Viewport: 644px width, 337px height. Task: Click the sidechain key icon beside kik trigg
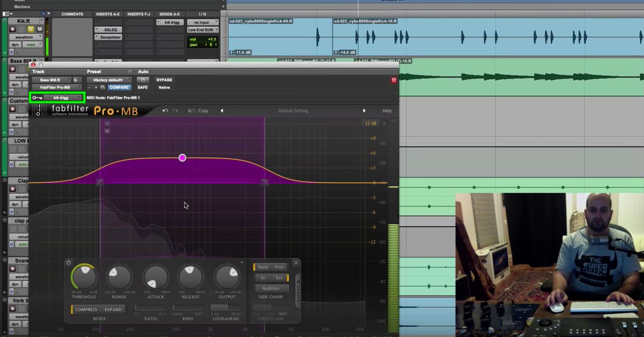click(38, 97)
